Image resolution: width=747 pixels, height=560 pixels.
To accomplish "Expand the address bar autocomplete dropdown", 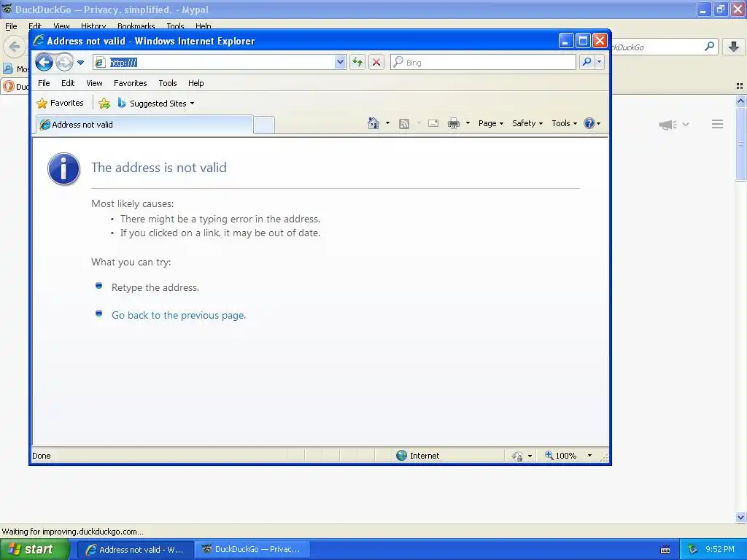I will pyautogui.click(x=340, y=63).
